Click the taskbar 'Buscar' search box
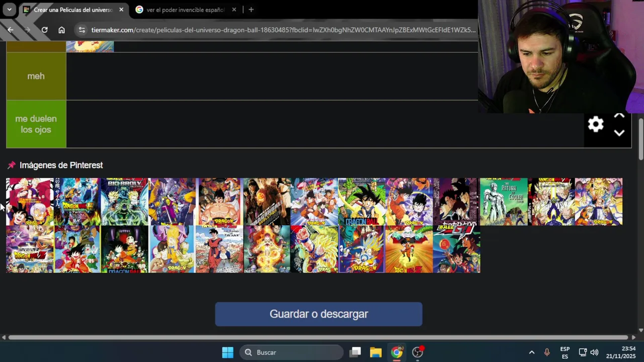644x362 pixels. (291, 352)
